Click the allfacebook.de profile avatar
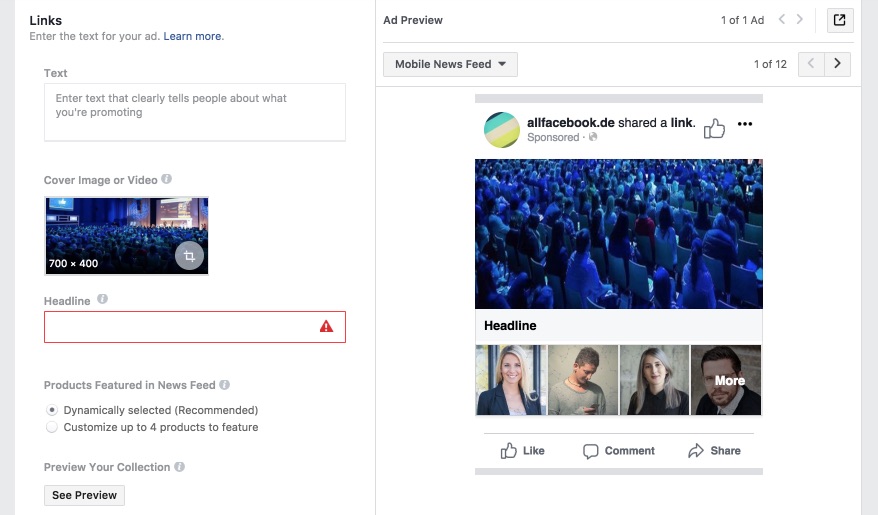Viewport: 878px width, 515px height. tap(502, 130)
